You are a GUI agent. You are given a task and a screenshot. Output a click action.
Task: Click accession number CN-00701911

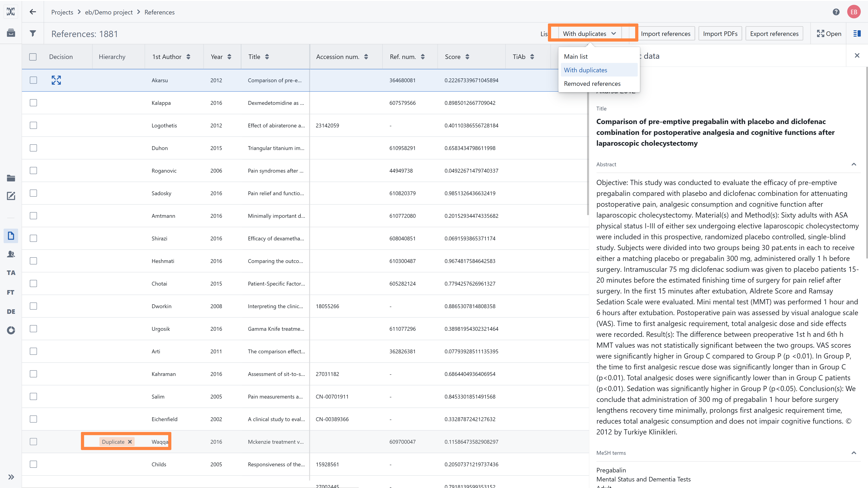(x=332, y=396)
